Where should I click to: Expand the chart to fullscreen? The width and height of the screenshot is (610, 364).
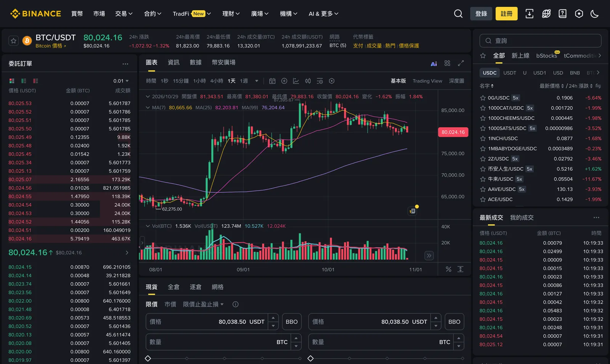[x=461, y=63]
